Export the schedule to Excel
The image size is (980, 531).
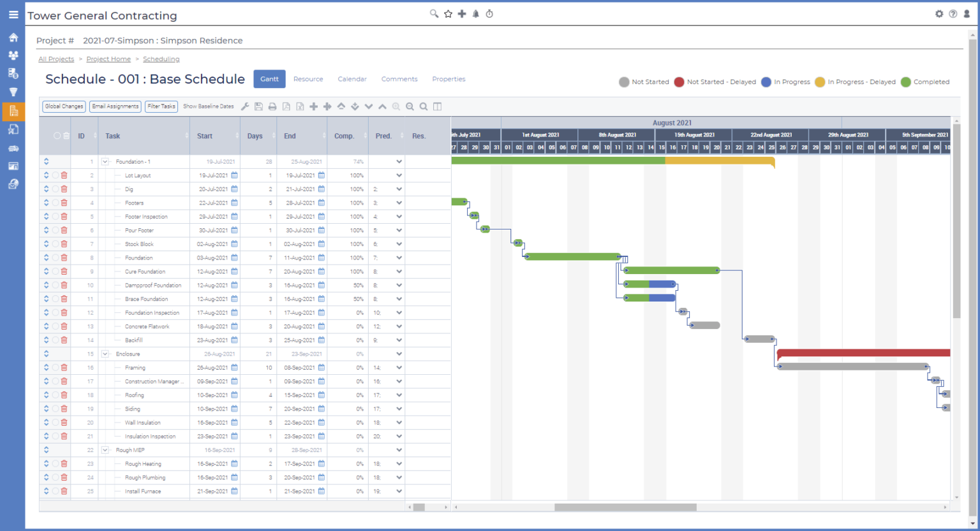[300, 106]
